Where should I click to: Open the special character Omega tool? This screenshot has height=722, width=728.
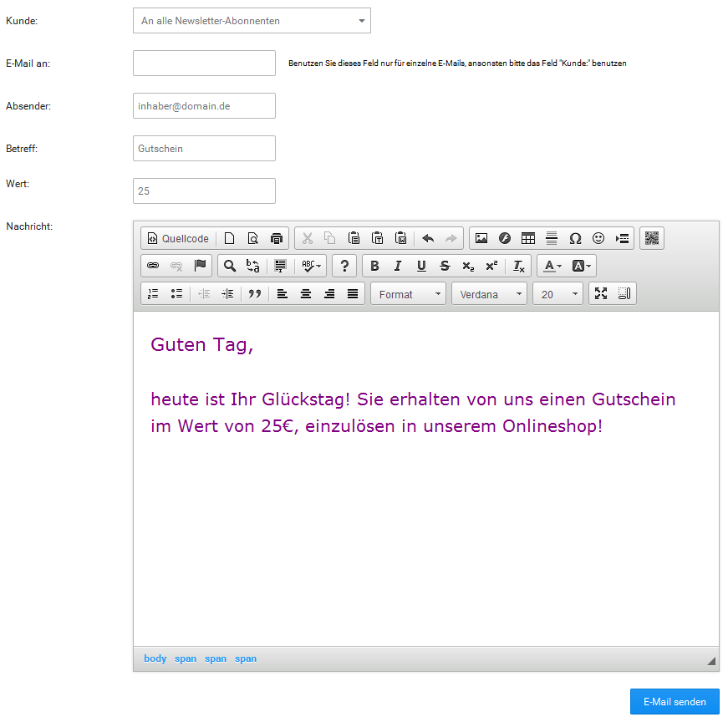pos(575,238)
